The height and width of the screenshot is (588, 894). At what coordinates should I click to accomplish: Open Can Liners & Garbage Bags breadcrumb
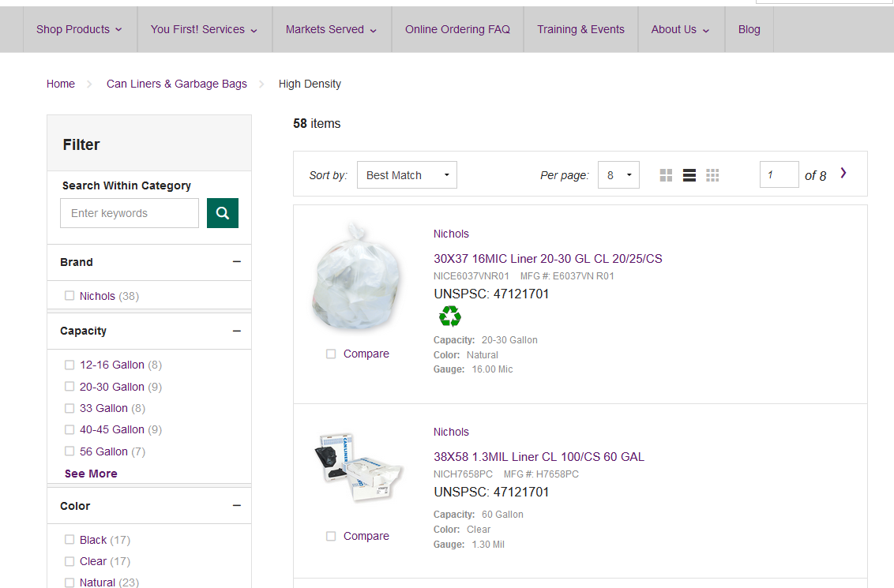click(177, 84)
